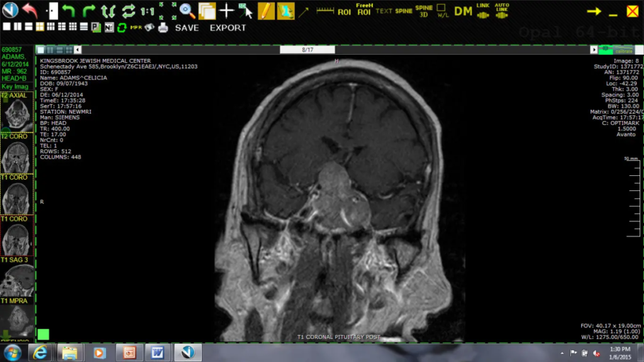The width and height of the screenshot is (644, 362).
Task: Click the green square at viewport corner
Action: [x=43, y=334]
